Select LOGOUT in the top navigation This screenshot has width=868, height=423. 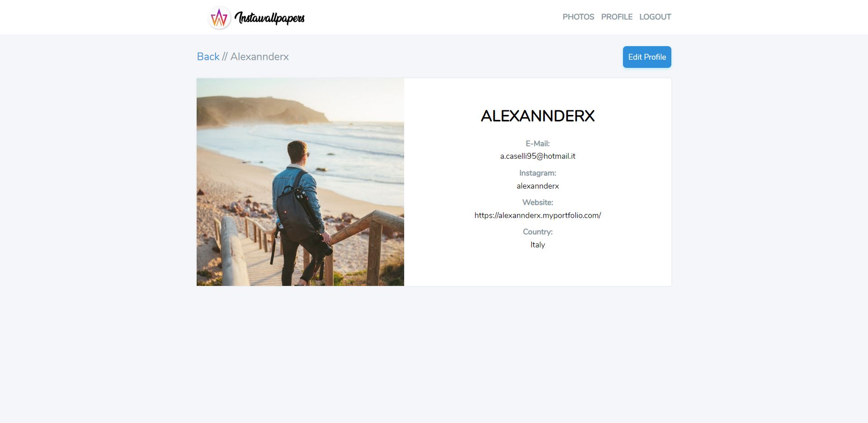[655, 17]
